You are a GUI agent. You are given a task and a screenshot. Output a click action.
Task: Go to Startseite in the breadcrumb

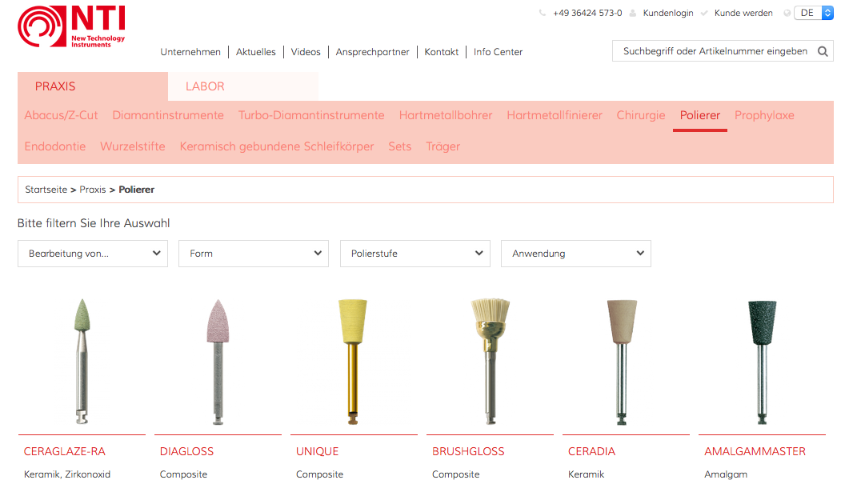(46, 190)
